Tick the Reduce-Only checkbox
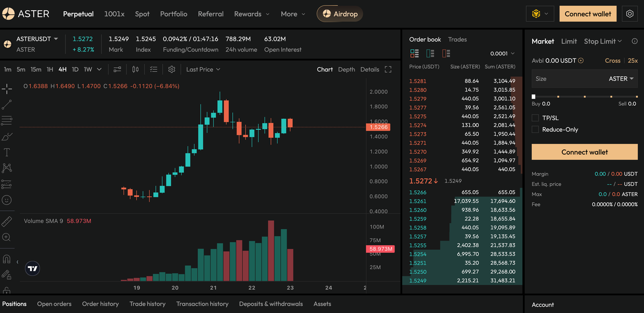This screenshot has width=644, height=313. point(535,129)
